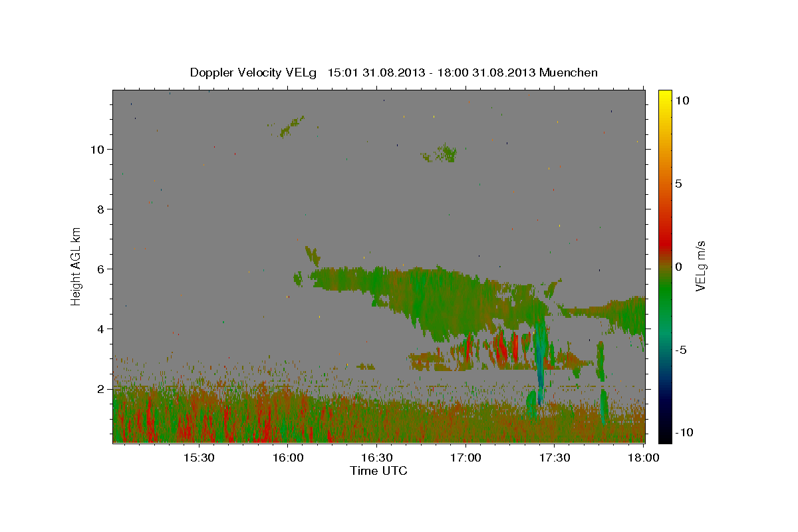Click the 'VELg m/s' colorbar label

(x=700, y=265)
